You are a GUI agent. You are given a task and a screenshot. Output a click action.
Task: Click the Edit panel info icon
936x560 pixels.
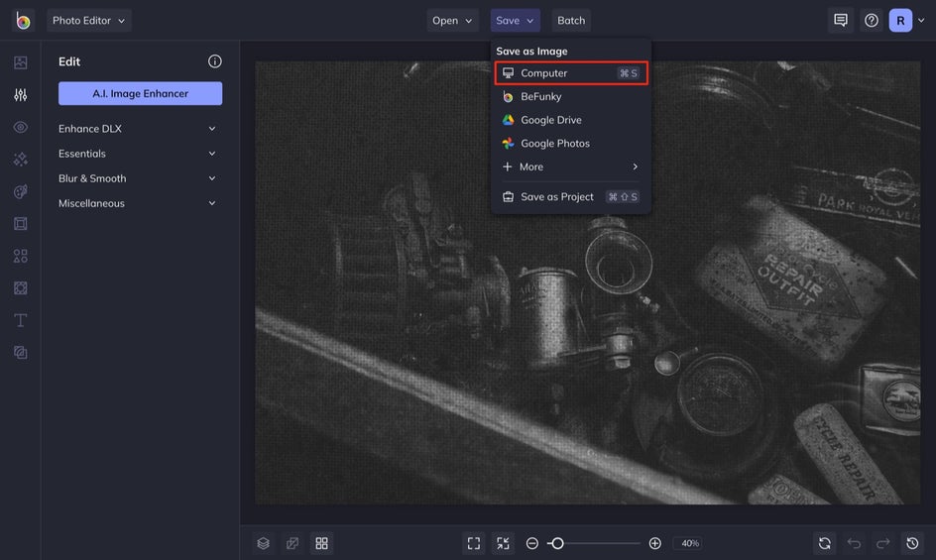point(214,60)
